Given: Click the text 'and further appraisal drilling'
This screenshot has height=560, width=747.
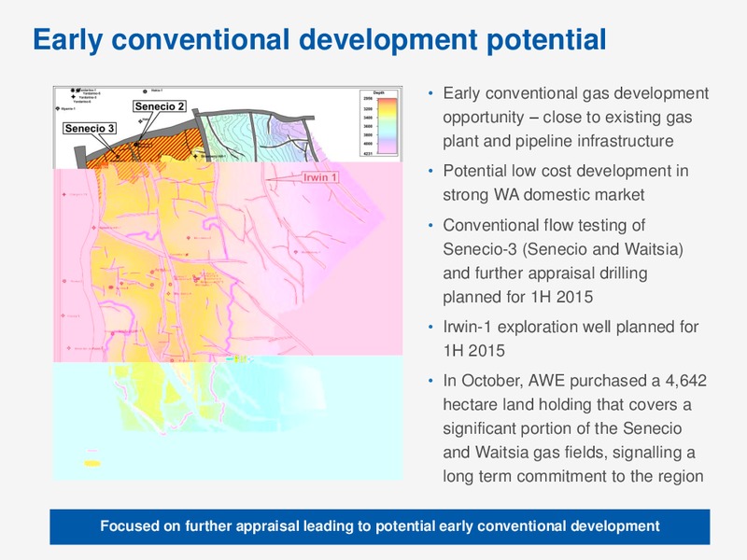Looking at the screenshot, I should [x=545, y=273].
